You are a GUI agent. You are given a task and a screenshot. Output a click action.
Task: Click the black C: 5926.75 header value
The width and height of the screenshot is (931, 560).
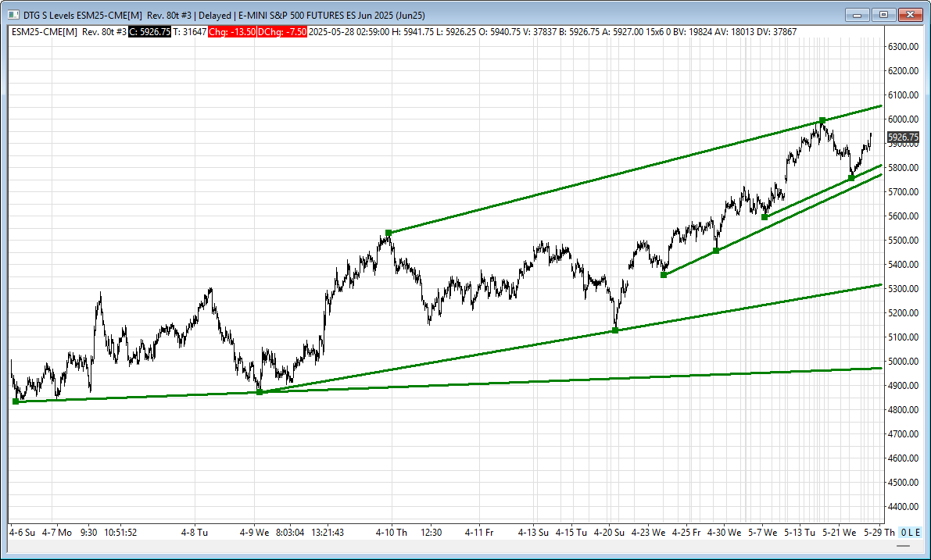pos(149,32)
